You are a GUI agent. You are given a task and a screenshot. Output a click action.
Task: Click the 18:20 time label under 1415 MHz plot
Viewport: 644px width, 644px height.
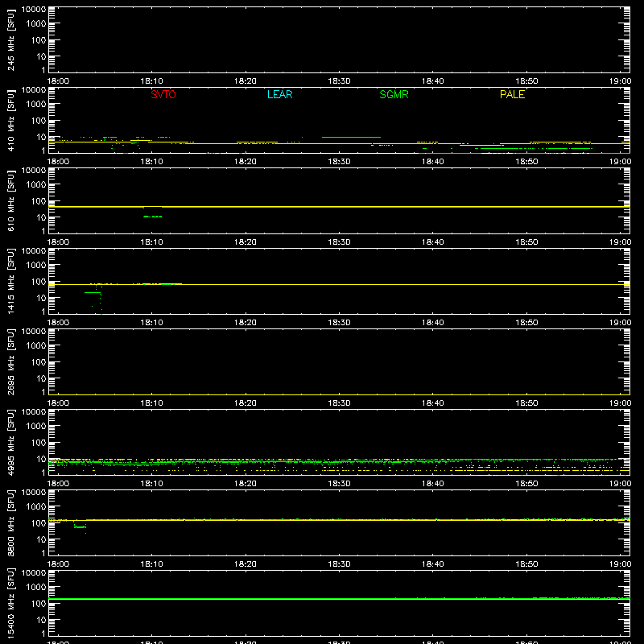(246, 323)
